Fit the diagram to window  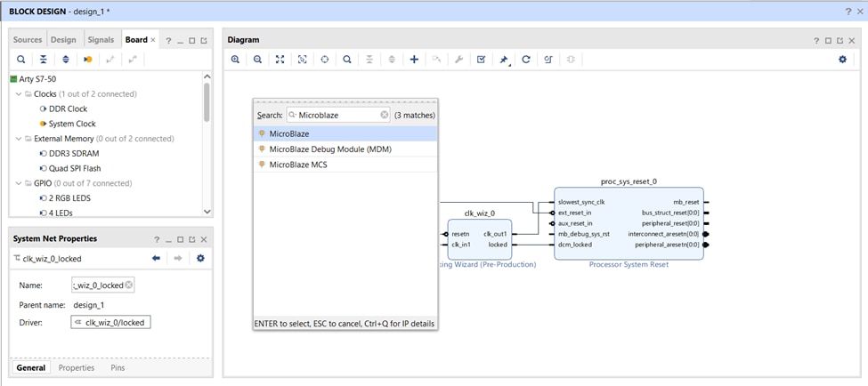tap(280, 60)
